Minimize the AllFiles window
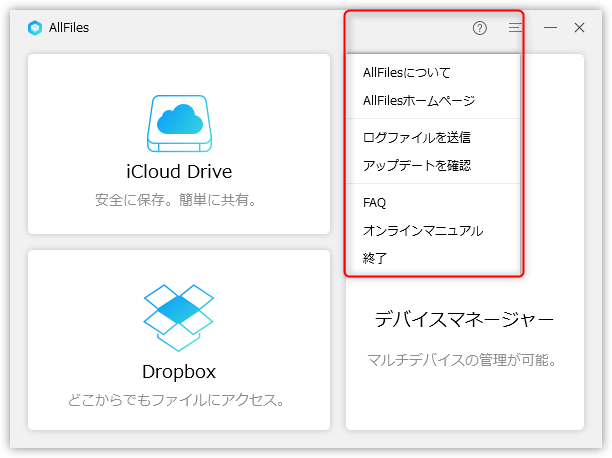 click(x=550, y=28)
